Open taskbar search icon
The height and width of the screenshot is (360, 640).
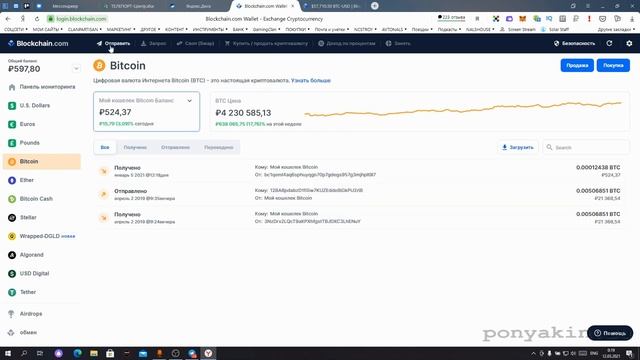(x=24, y=353)
